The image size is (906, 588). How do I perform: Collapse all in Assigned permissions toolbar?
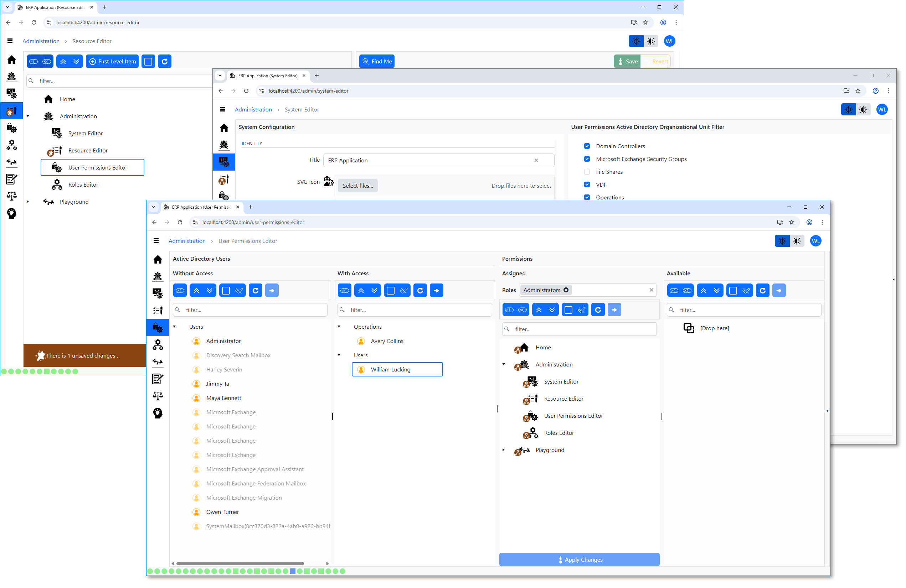539,309
